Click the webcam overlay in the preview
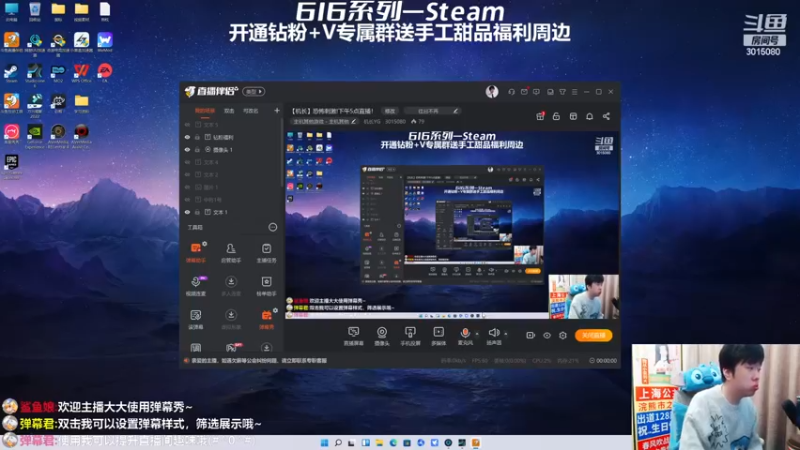 (x=584, y=296)
